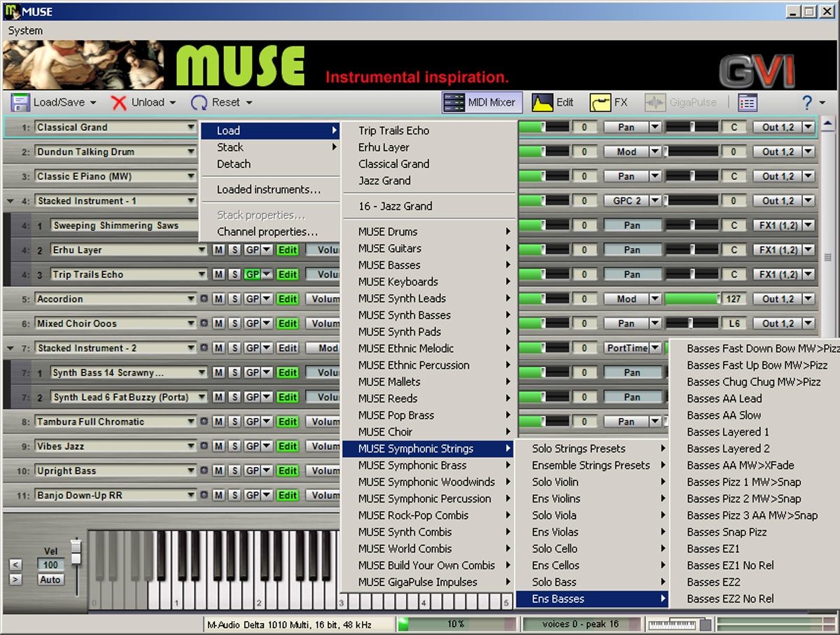
Task: Click the small round icon on Mixed Choir Ooos row
Action: 204,323
